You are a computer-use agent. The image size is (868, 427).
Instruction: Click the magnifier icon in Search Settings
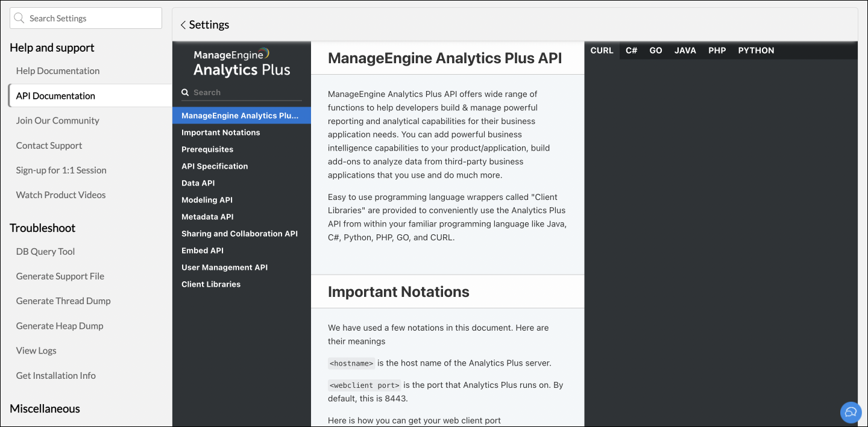19,18
